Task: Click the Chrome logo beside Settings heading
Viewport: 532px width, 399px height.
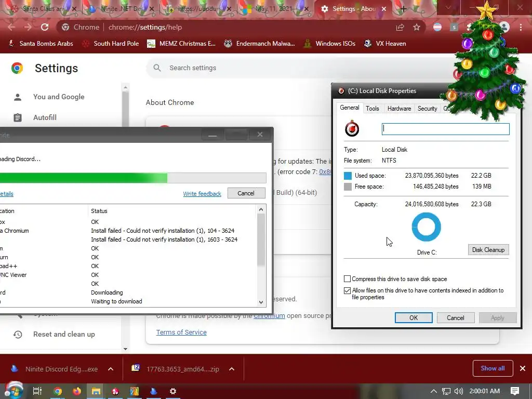Action: pos(17,68)
